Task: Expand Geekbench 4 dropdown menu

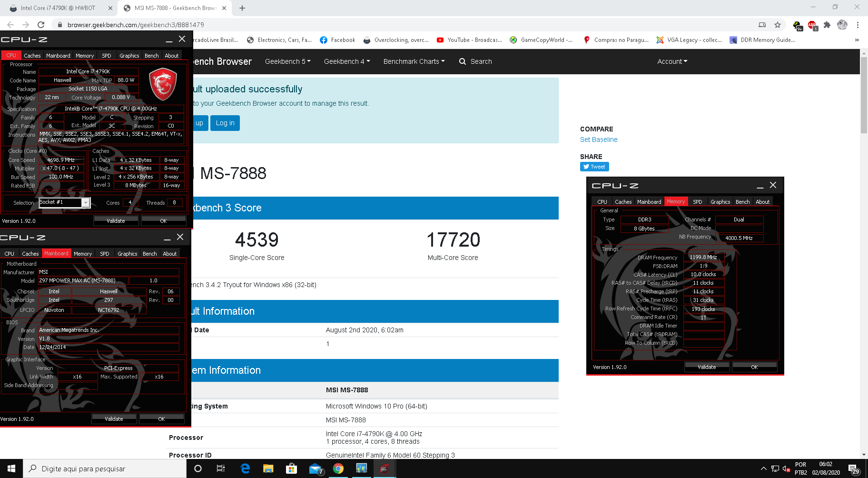Action: [347, 61]
